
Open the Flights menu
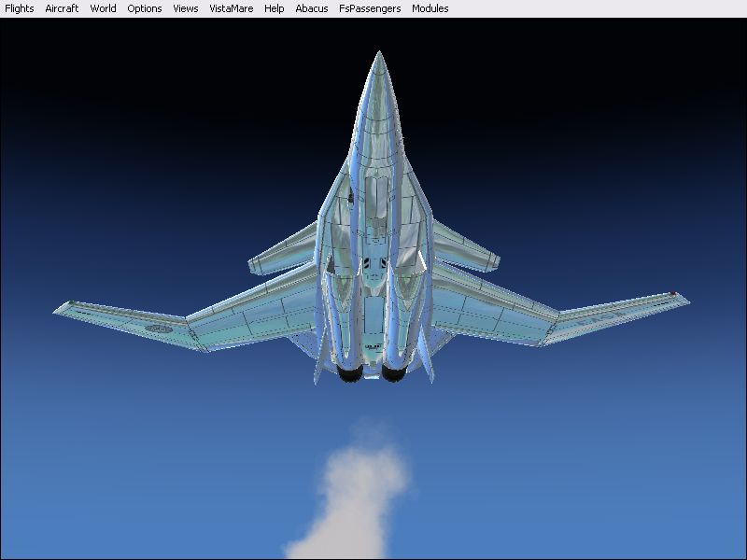tap(20, 8)
